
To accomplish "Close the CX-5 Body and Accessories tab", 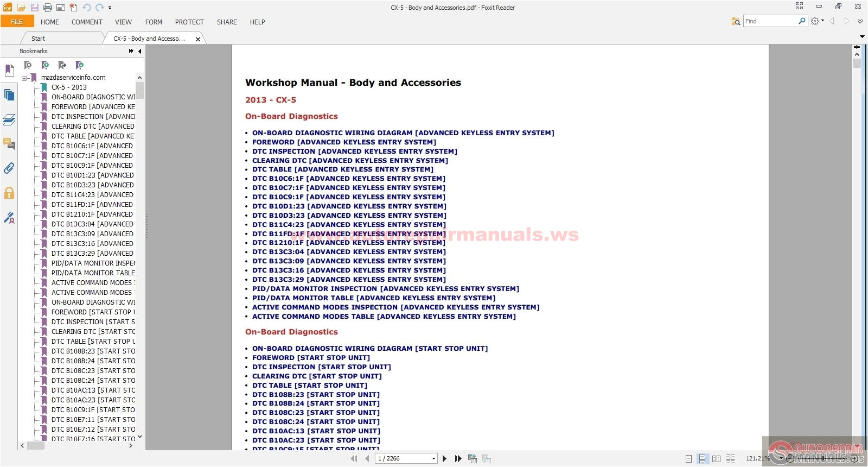I will [198, 39].
